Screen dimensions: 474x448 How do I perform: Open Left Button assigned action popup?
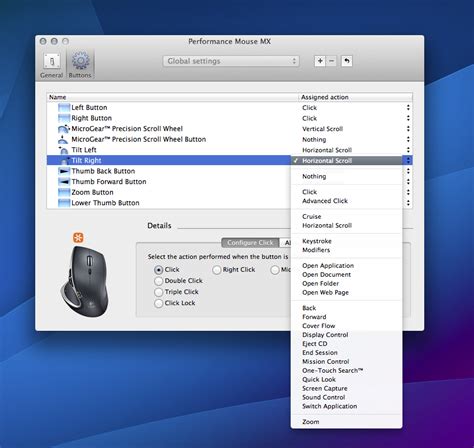point(408,107)
